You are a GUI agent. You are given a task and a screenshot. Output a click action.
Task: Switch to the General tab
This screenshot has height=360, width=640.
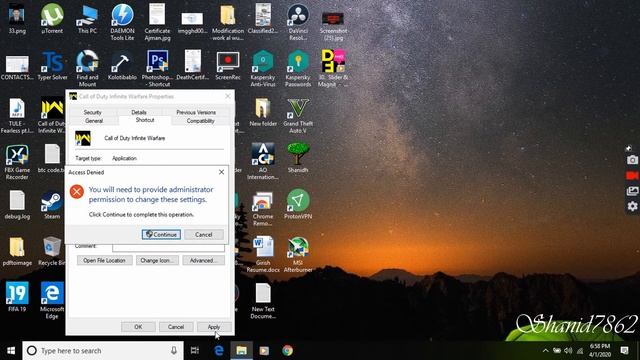(94, 121)
